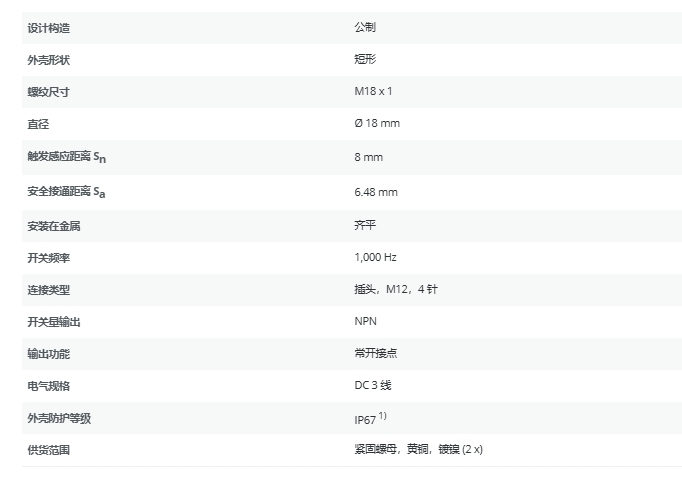Select the 安全接通距离 Sa label
The height and width of the screenshot is (477, 682).
(66, 192)
